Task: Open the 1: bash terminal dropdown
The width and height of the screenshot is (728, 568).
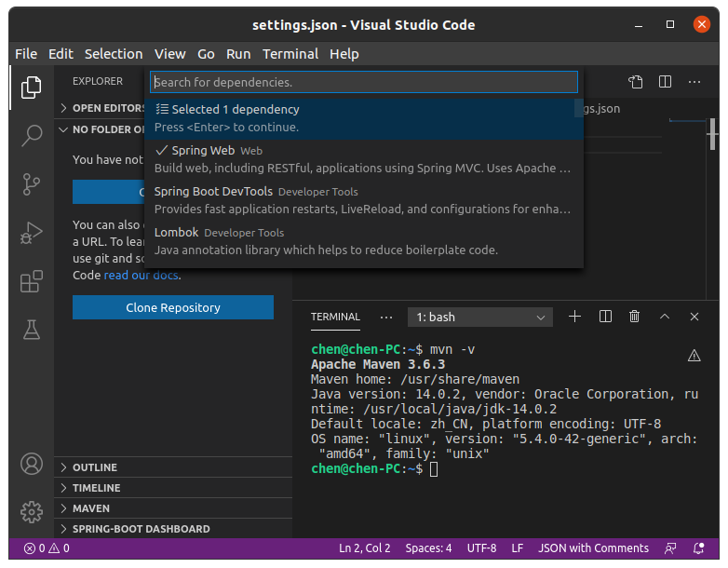Action: point(480,318)
